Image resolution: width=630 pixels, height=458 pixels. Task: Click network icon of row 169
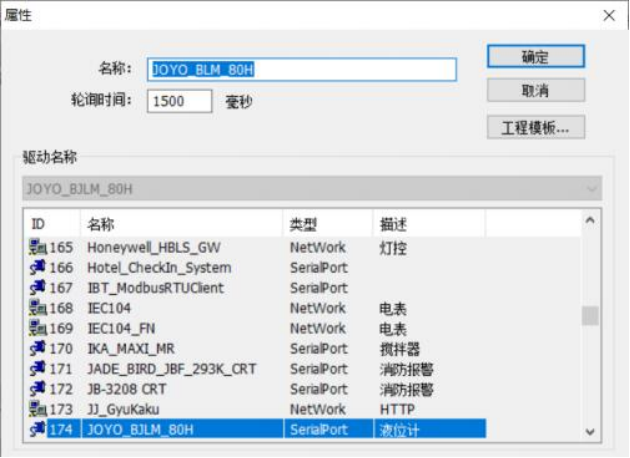[38, 328]
